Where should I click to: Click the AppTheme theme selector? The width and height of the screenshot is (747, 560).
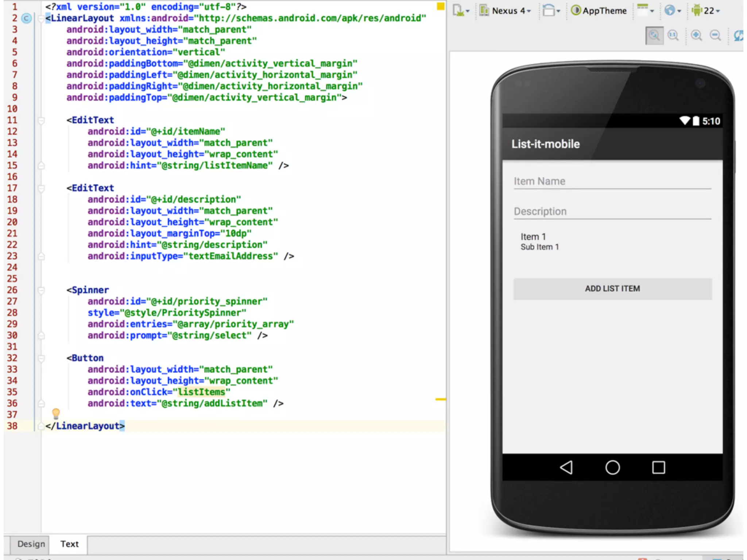click(x=599, y=11)
